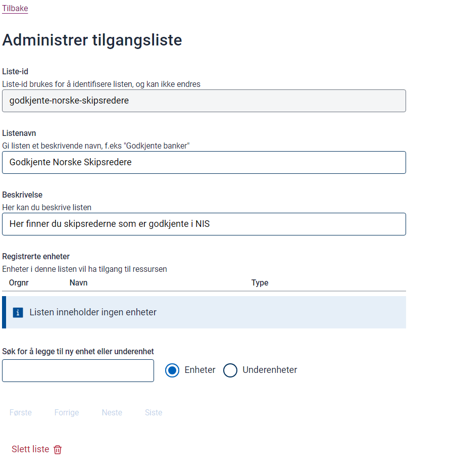Screen dimensions: 450x476
Task: Click the Orgnr column header
Action: point(18,282)
